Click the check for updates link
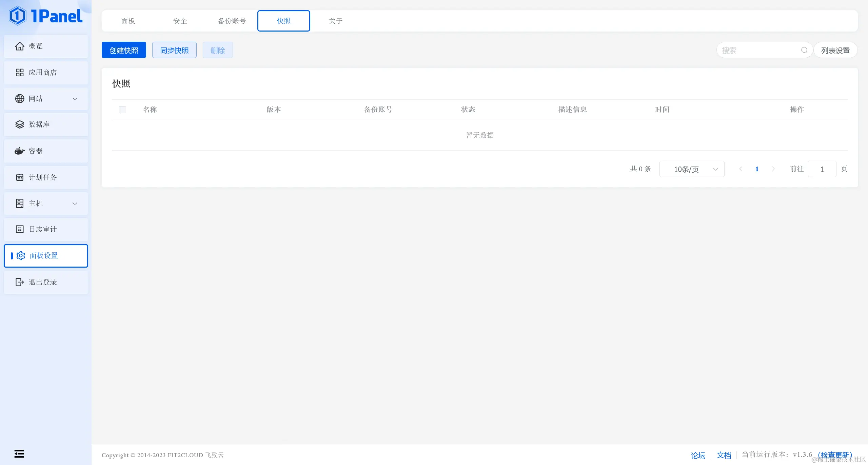The image size is (868, 465). (835, 454)
